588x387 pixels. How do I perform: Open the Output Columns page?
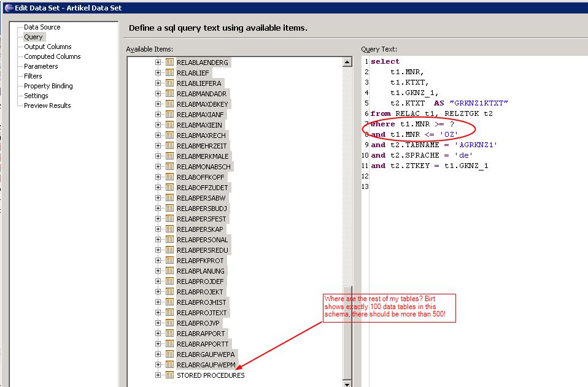click(x=48, y=47)
